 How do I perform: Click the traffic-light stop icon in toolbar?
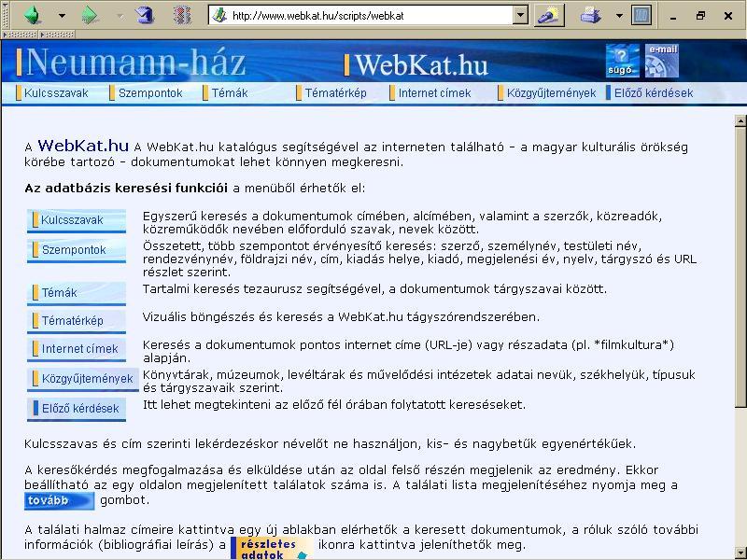pos(182,16)
